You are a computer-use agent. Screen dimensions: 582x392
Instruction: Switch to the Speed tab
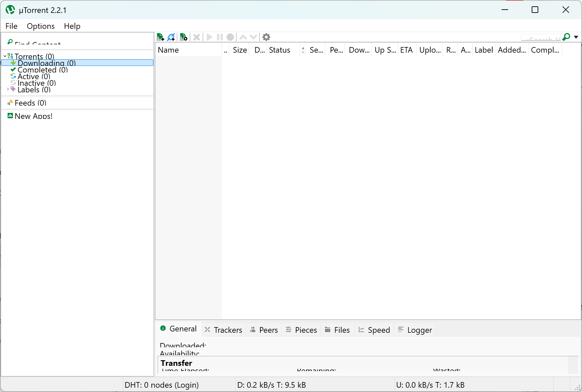click(x=374, y=330)
